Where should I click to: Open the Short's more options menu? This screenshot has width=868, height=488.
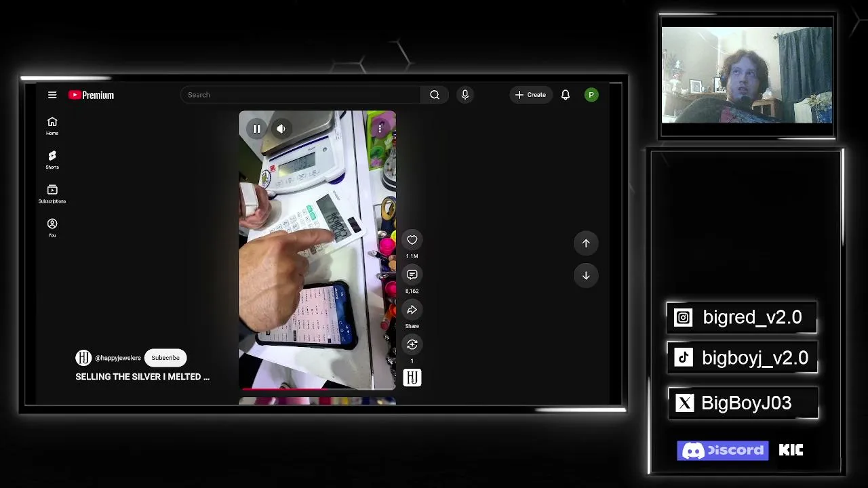tap(380, 128)
